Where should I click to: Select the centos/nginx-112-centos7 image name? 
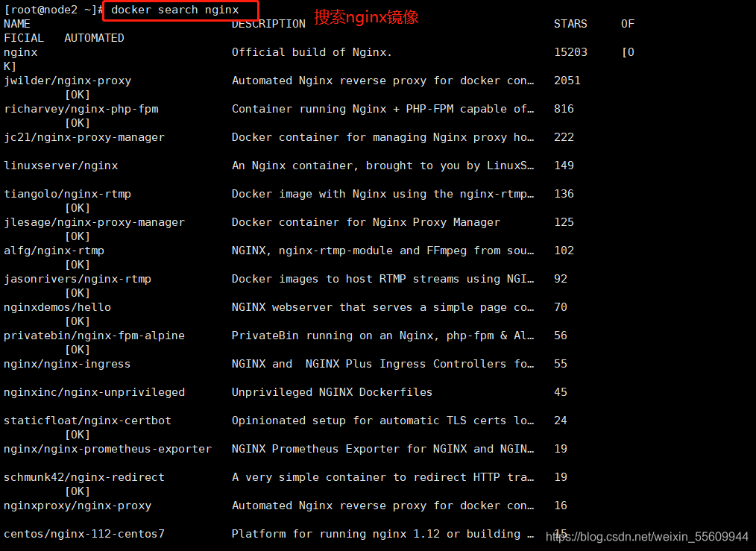[x=84, y=534]
